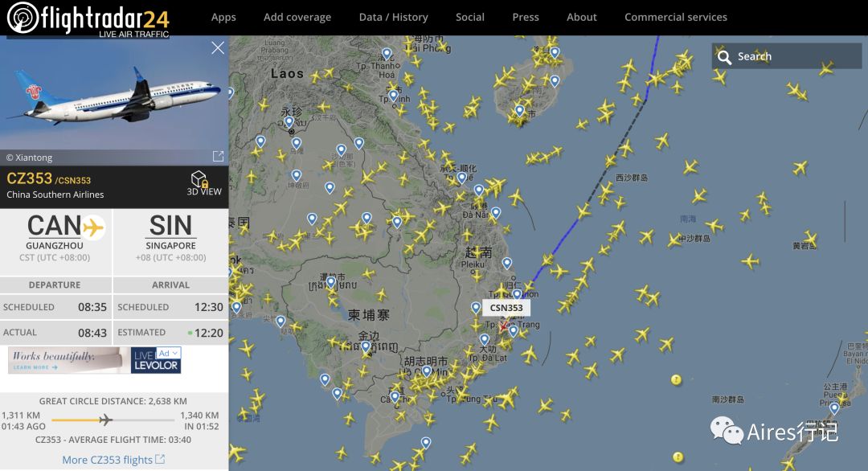The width and height of the screenshot is (868, 471).
Task: Open aircraft photo in external link icon
Action: (x=218, y=157)
